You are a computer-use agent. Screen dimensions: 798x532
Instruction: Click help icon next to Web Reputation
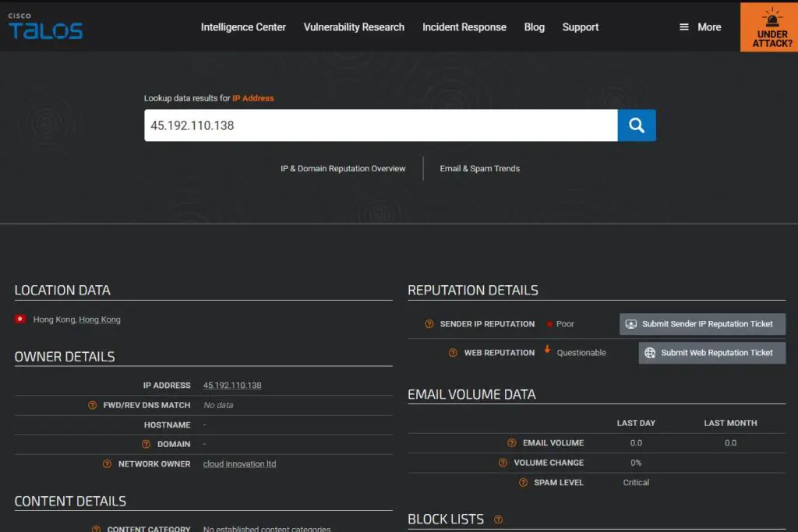tap(453, 353)
